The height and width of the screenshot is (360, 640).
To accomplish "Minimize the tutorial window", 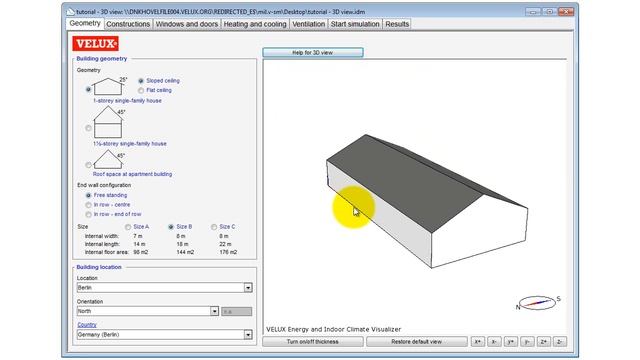I will 533,12.
